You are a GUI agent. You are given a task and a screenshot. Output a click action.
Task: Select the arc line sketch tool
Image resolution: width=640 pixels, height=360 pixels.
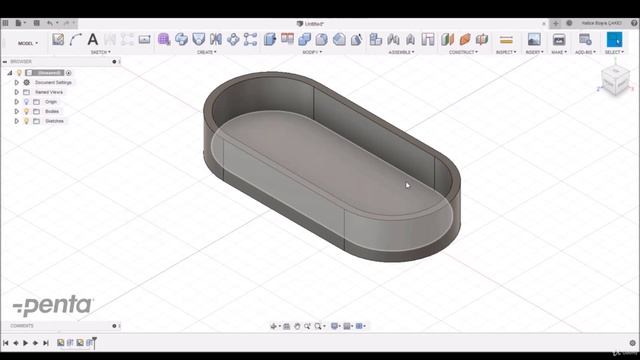(x=76, y=39)
